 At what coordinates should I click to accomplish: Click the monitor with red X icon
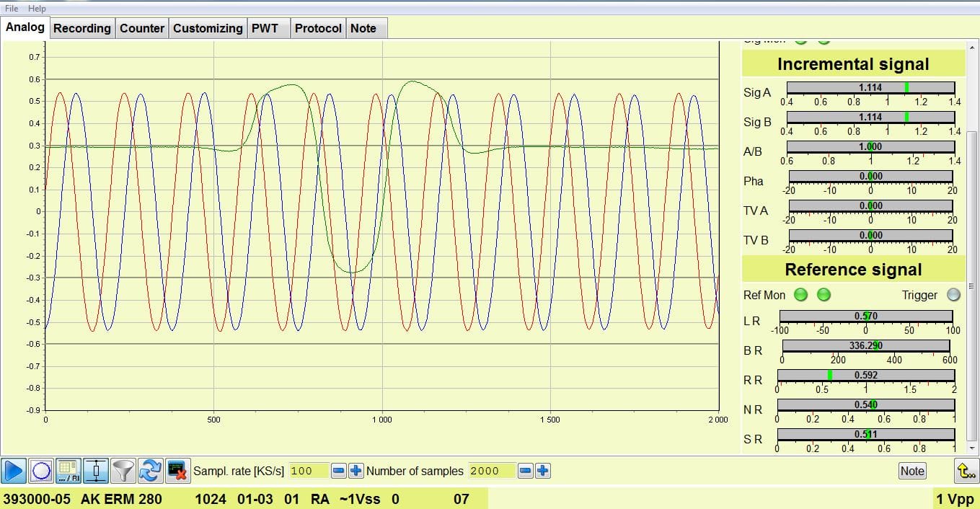click(x=177, y=471)
